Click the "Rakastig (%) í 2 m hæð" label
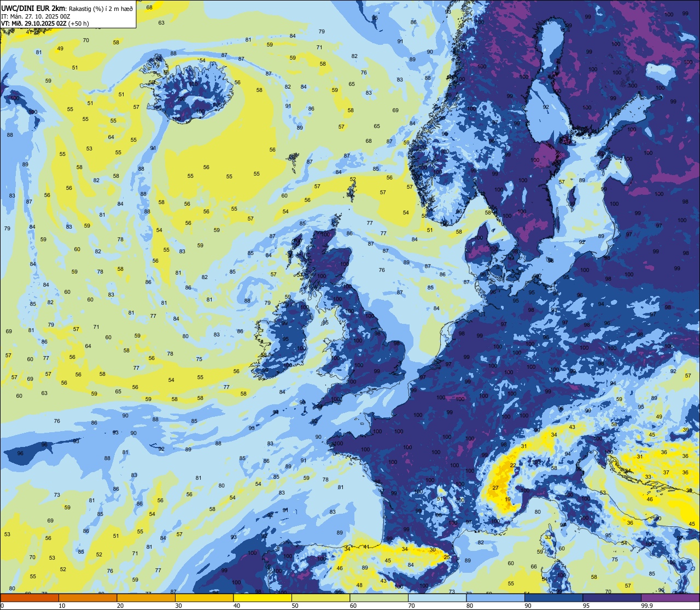This screenshot has height=610, width=700. coord(101,8)
